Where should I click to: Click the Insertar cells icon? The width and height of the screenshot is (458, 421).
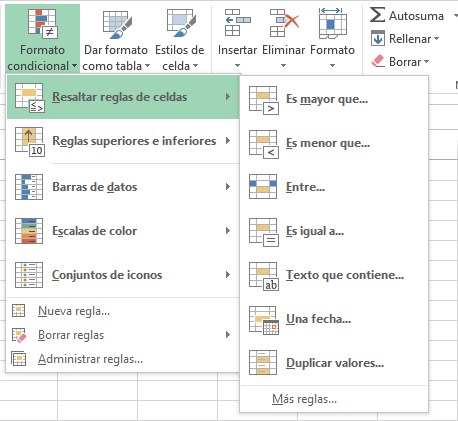(x=238, y=23)
